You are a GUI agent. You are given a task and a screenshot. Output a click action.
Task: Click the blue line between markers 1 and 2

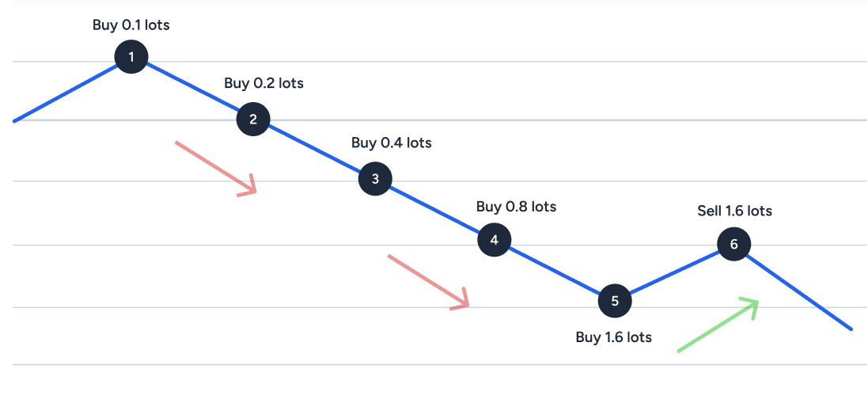[x=192, y=88]
